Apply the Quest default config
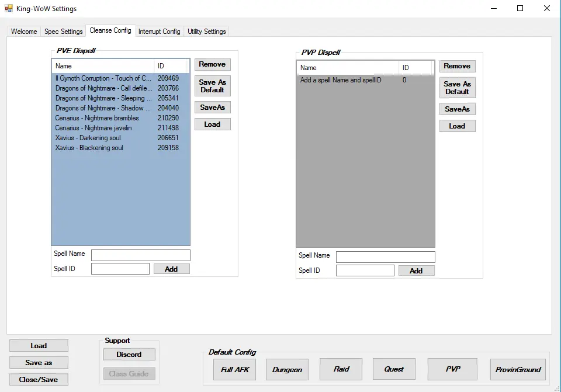 click(394, 369)
